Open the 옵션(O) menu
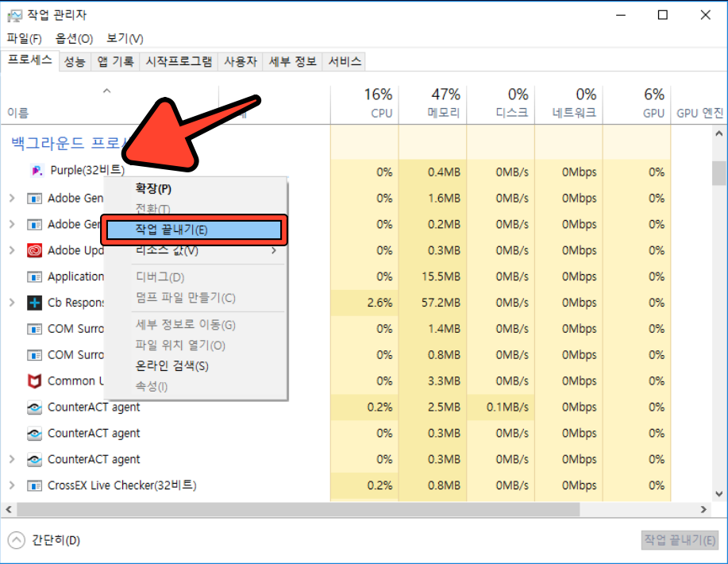 pyautogui.click(x=74, y=39)
